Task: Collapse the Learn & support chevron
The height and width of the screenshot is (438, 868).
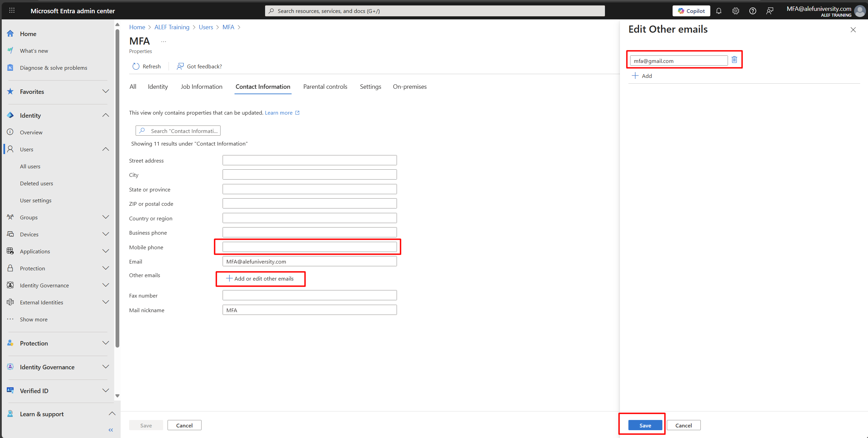Action: pos(112,414)
